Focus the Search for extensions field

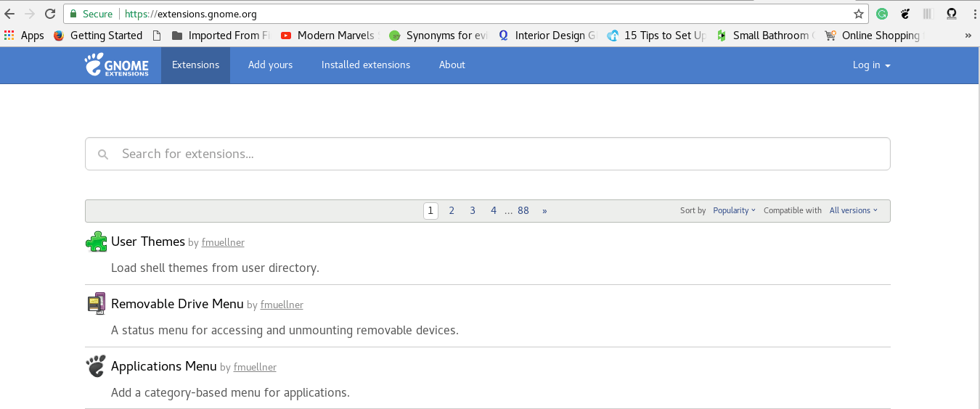[x=488, y=154]
